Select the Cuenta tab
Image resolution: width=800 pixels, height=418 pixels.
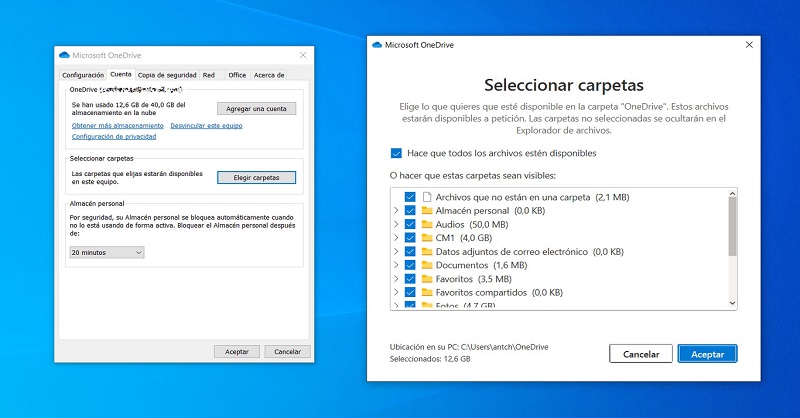121,75
